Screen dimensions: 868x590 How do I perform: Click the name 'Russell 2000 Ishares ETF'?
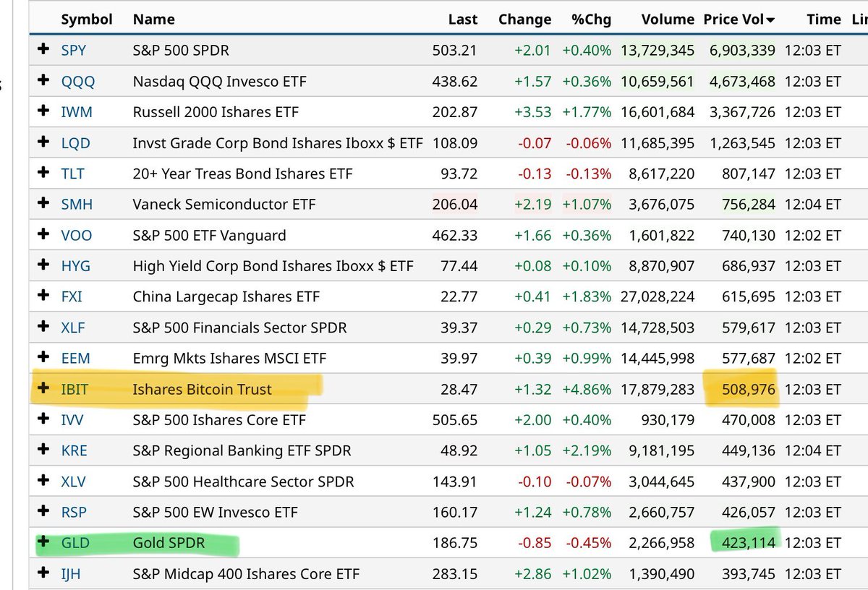[216, 112]
